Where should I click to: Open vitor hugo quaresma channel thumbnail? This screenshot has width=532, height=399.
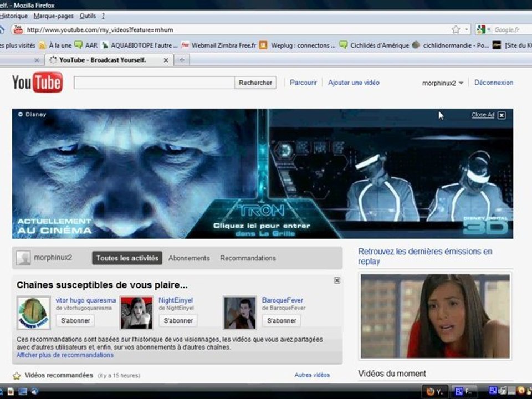click(34, 313)
